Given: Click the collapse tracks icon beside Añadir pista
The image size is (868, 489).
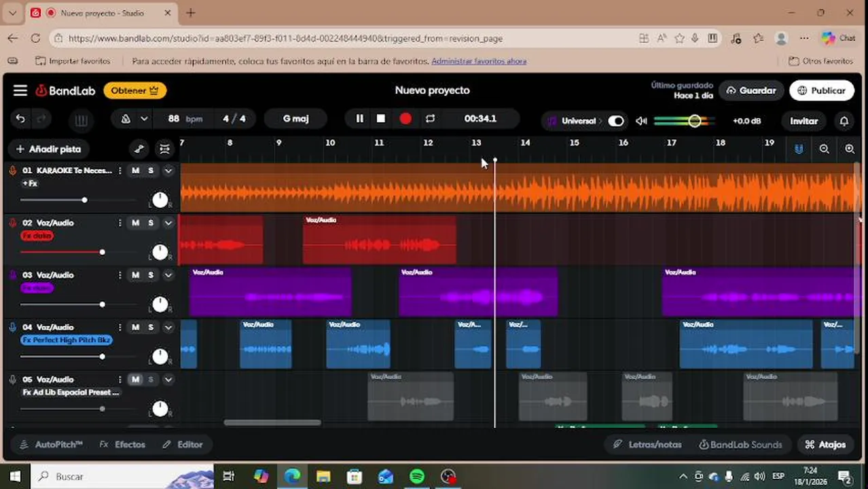Looking at the screenshot, I should coord(164,149).
